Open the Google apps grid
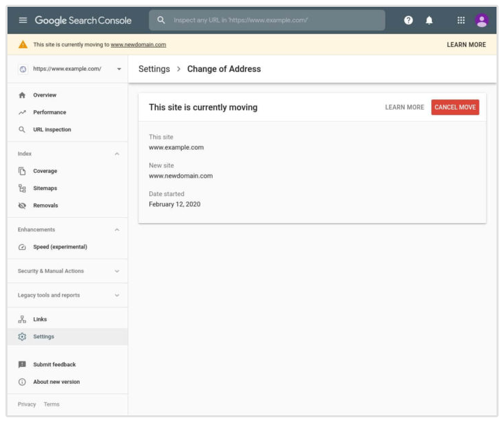Image resolution: width=504 pixels, height=422 pixels. 461,20
